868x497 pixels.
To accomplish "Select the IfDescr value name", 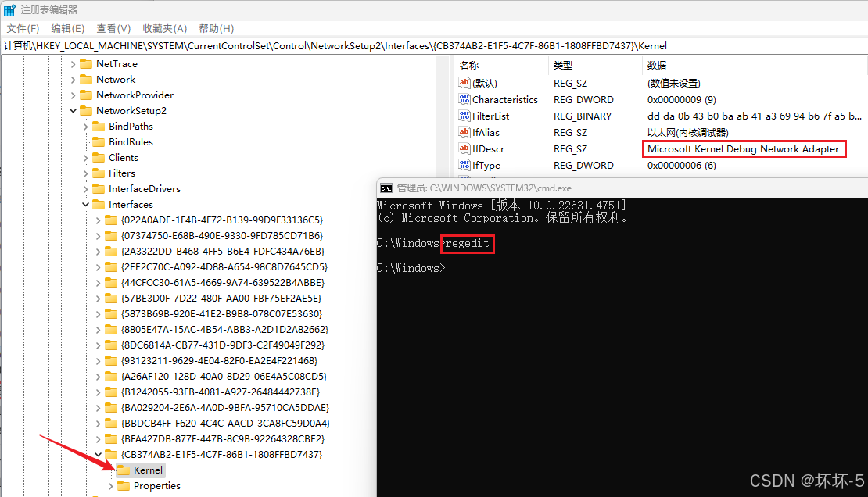I will coord(488,149).
